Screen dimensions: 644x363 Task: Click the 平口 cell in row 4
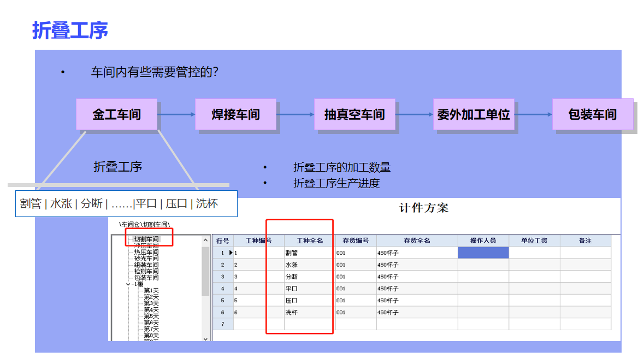(310, 289)
